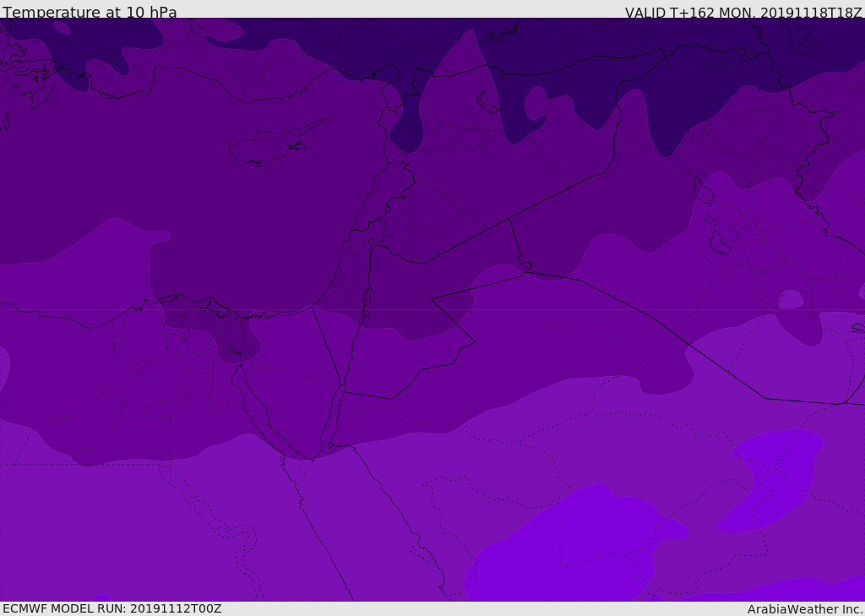Viewport: 865px width, 616px height.
Task: Click the 'ArabiaWeather Inc.' credit text
Action: (805, 609)
